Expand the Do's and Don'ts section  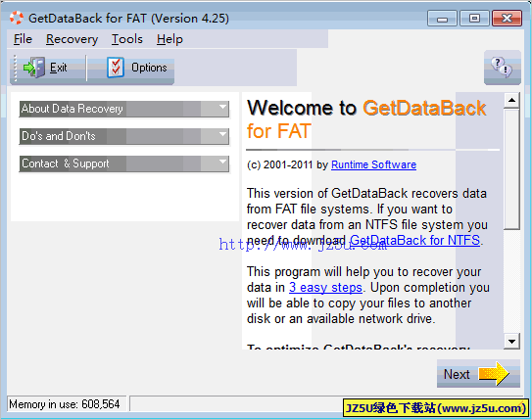click(124, 136)
